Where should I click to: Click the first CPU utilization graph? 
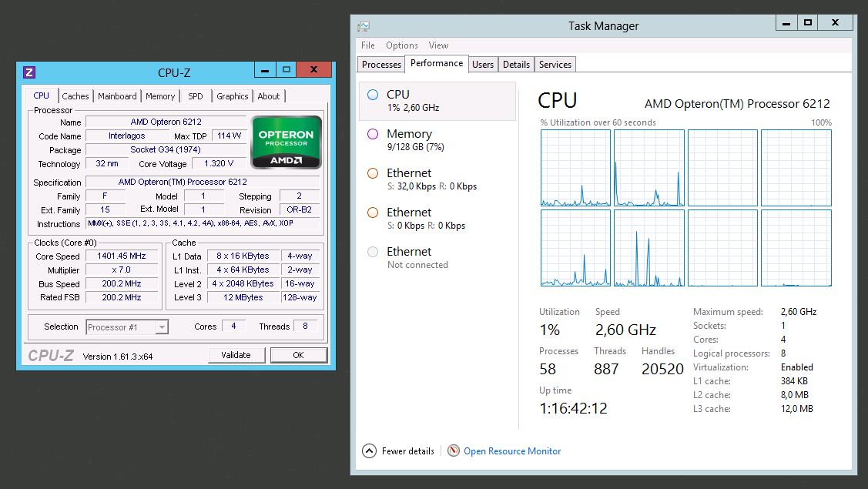pos(575,168)
